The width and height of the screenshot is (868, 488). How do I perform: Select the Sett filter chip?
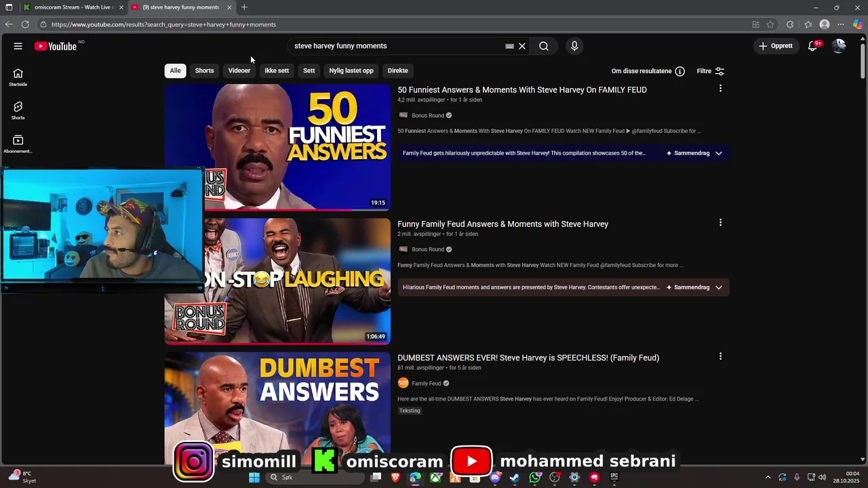pos(309,70)
